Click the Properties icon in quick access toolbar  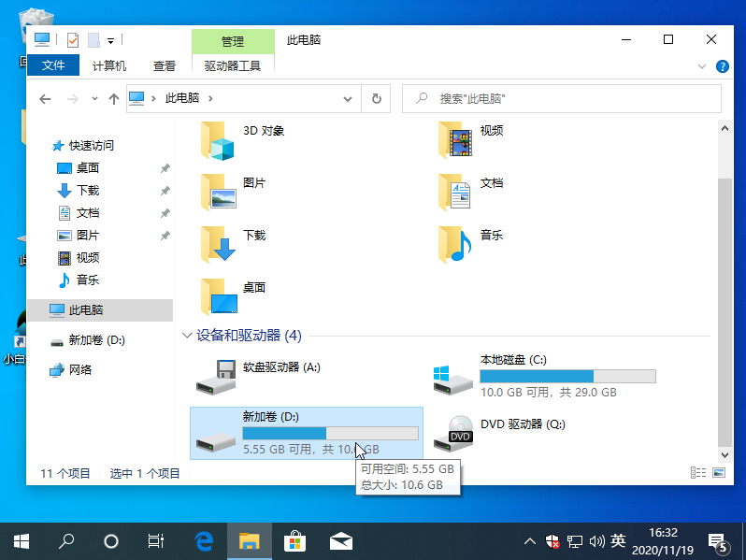(73, 40)
